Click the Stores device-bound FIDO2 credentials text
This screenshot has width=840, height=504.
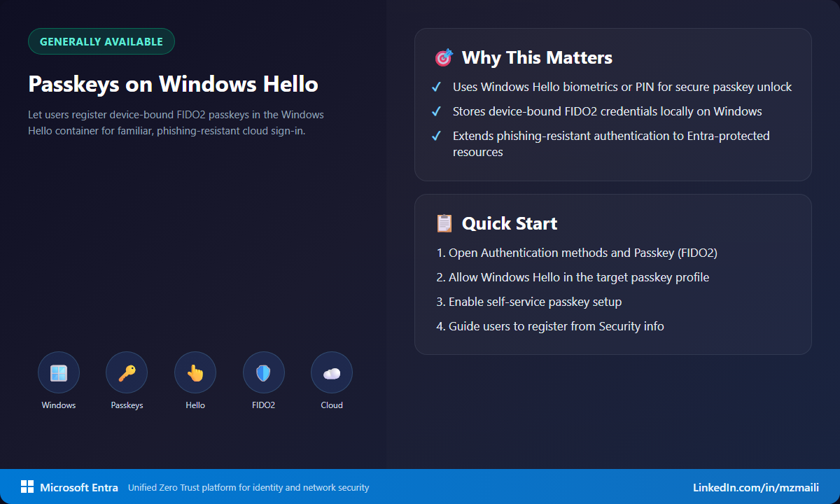point(608,111)
